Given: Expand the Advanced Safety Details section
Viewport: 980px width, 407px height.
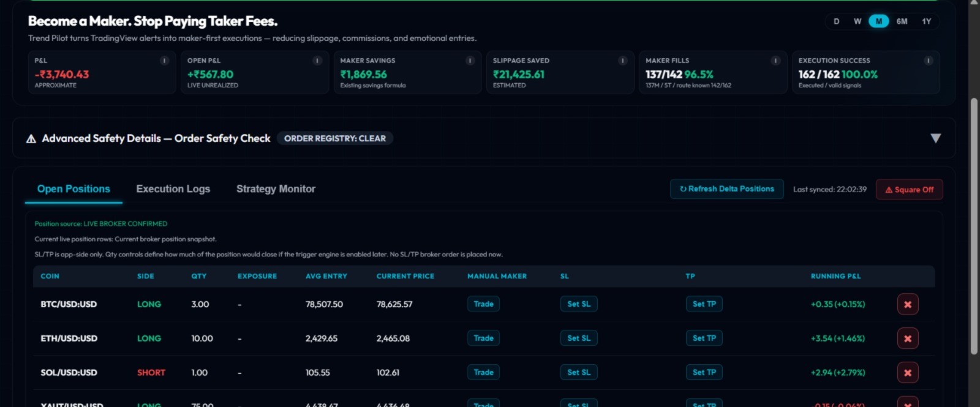Looking at the screenshot, I should click(935, 138).
